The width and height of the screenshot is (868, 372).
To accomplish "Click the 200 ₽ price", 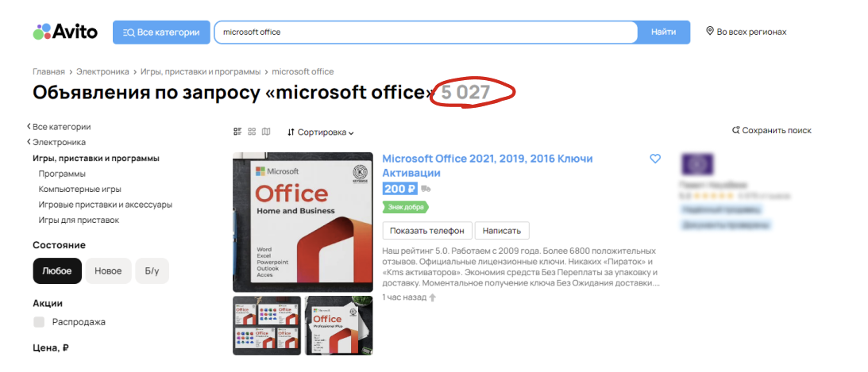I will point(399,189).
